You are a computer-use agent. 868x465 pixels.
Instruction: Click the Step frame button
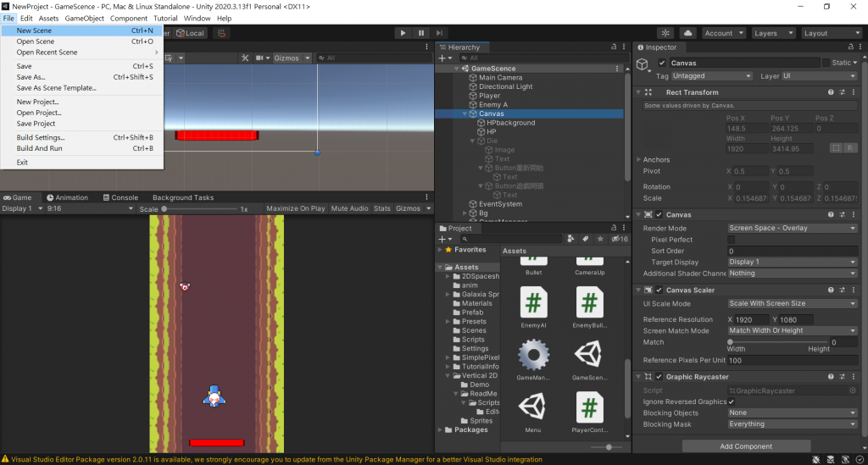pos(439,33)
